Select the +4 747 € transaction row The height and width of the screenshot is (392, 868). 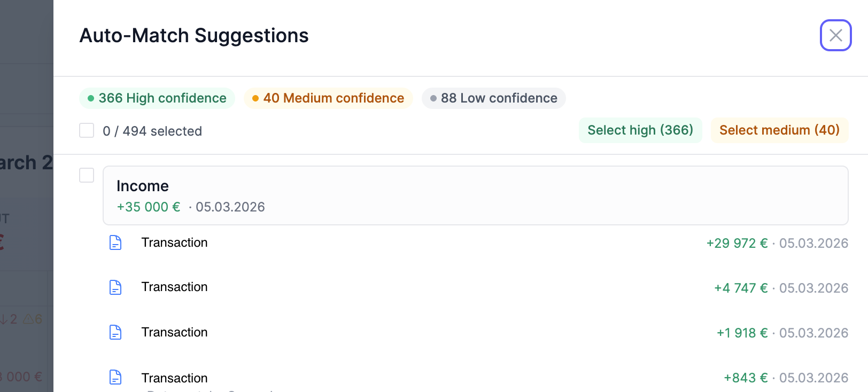click(x=428, y=287)
